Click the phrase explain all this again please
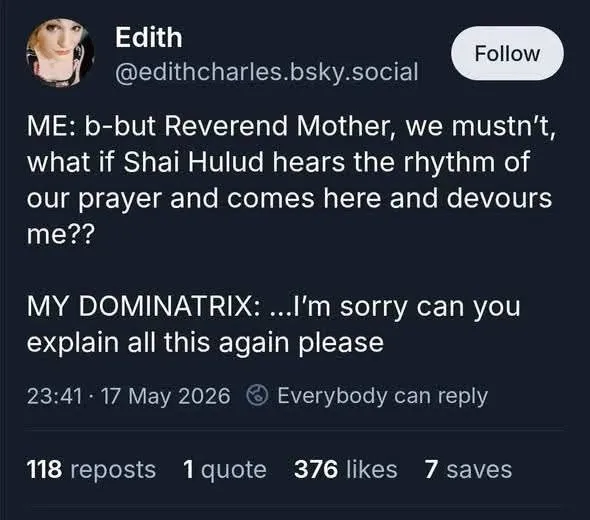590x520 pixels. [x=205, y=343]
